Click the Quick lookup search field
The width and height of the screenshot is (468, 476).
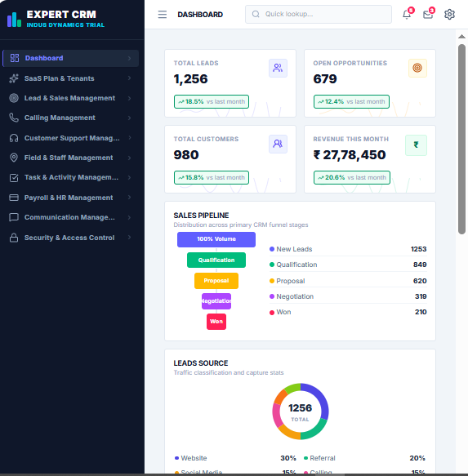click(x=319, y=14)
